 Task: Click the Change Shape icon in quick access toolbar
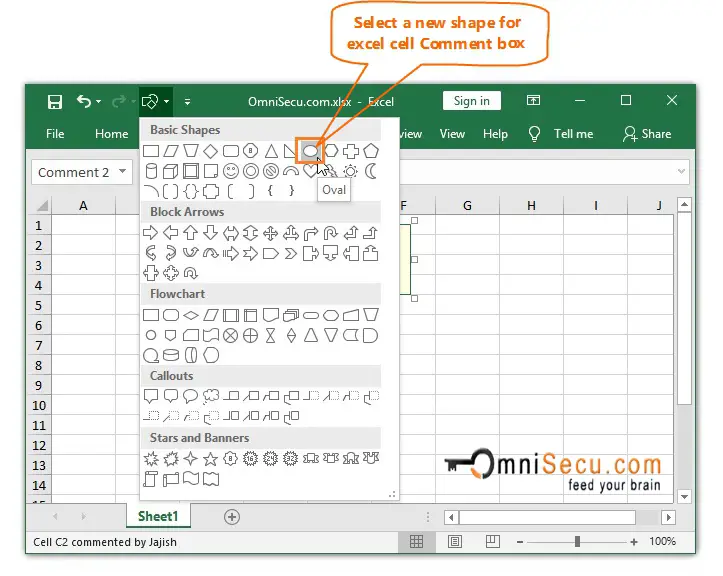150,101
